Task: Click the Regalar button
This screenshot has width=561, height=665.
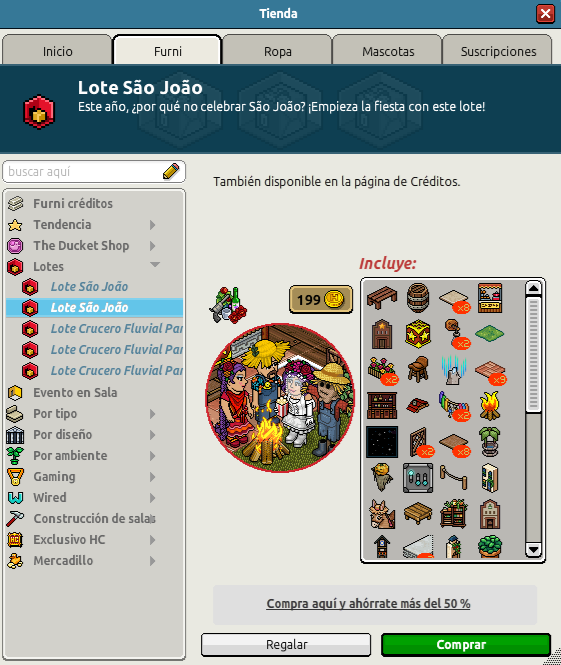Action: tap(286, 645)
